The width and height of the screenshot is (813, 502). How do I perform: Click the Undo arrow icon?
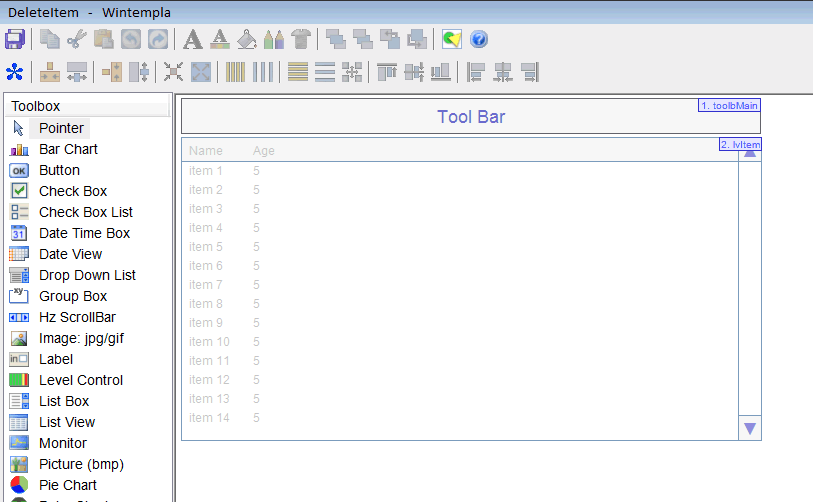[x=131, y=39]
